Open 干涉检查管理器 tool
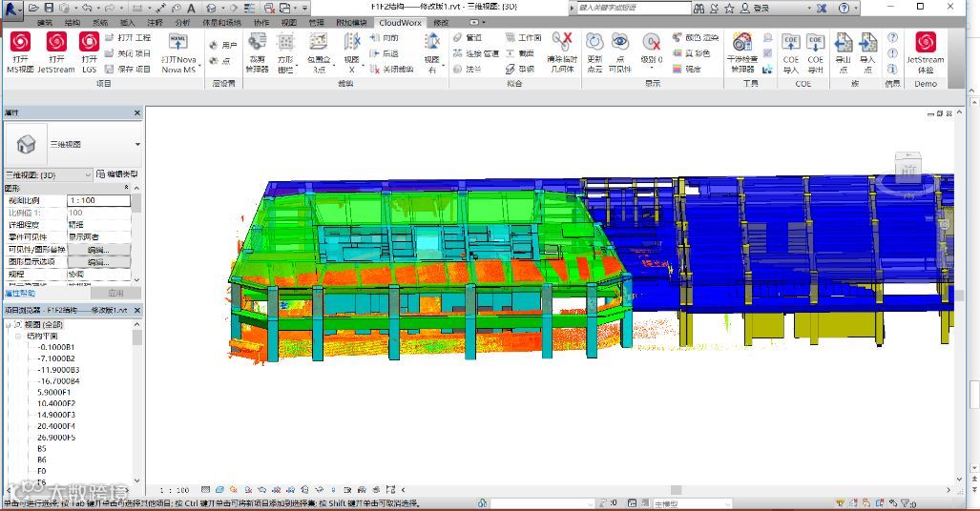Screen dimensions: 980x511 coord(742,43)
